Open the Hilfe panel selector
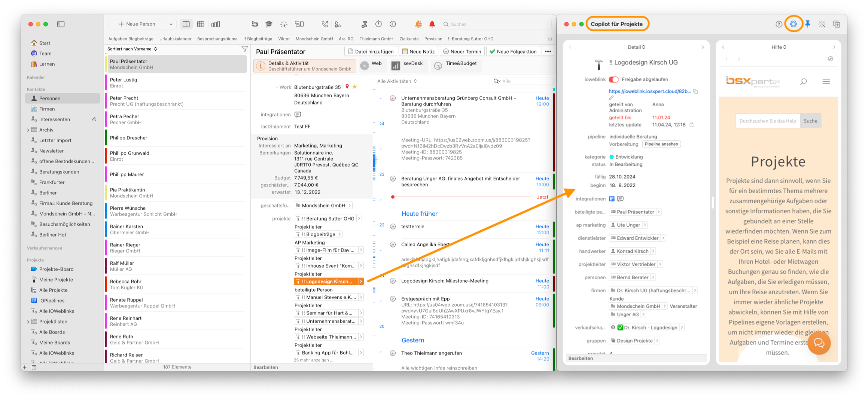868x395 pixels. click(779, 47)
